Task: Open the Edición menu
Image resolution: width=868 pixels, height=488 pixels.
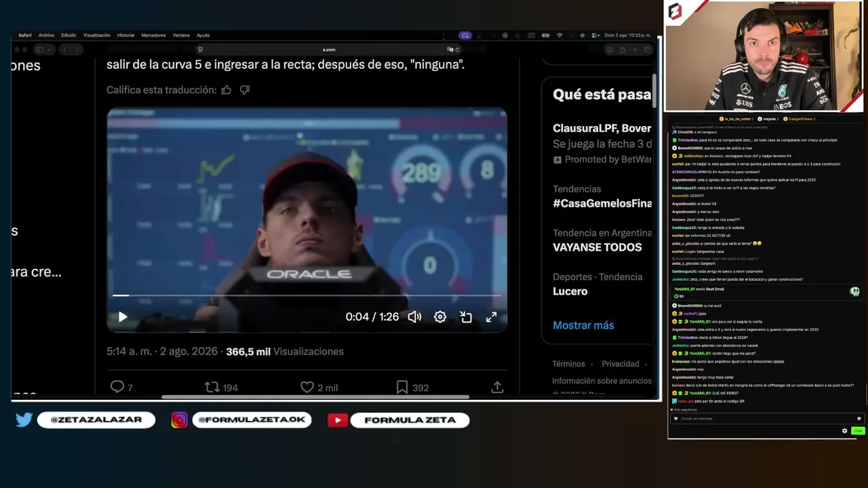Action: [68, 35]
